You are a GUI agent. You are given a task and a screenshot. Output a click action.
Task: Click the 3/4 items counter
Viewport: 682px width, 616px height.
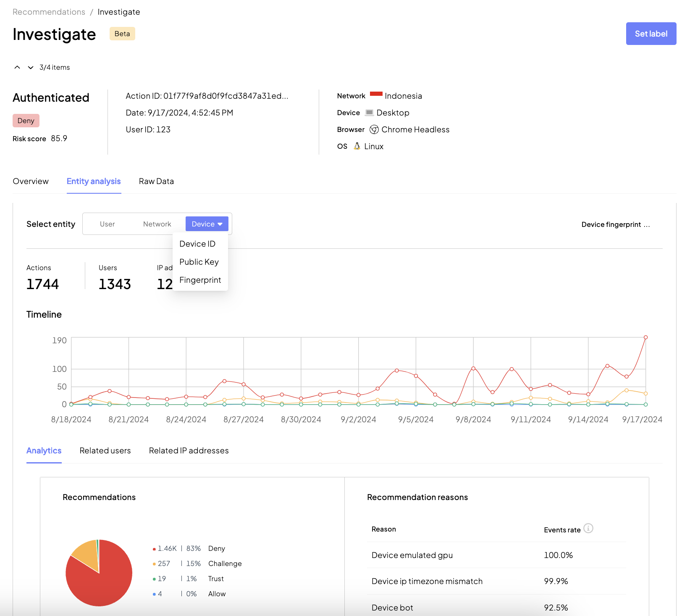tap(55, 67)
